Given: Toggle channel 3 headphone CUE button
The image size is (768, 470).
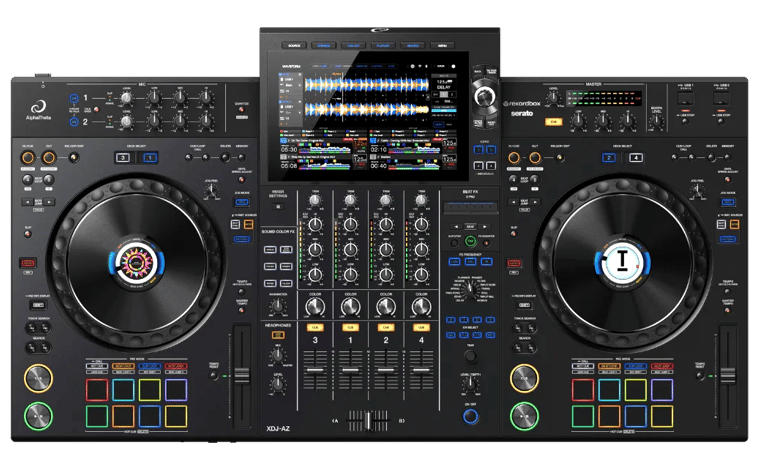Looking at the screenshot, I should tap(315, 327).
